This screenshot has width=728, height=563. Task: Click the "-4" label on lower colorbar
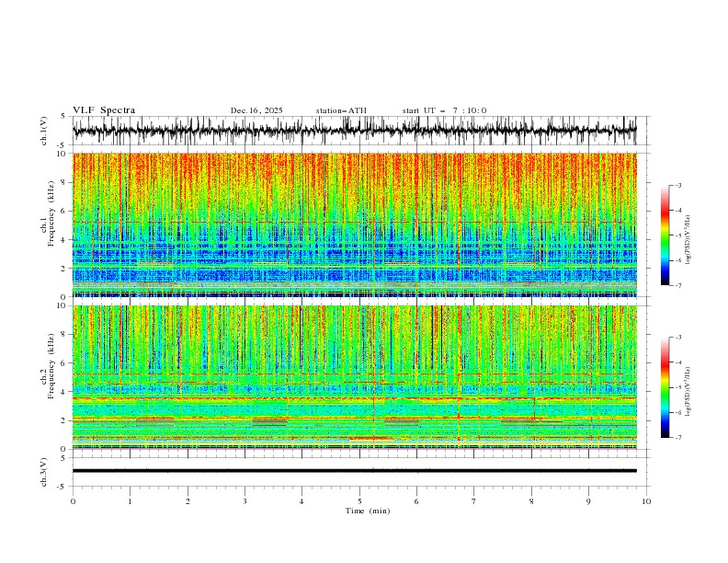pyautogui.click(x=677, y=362)
